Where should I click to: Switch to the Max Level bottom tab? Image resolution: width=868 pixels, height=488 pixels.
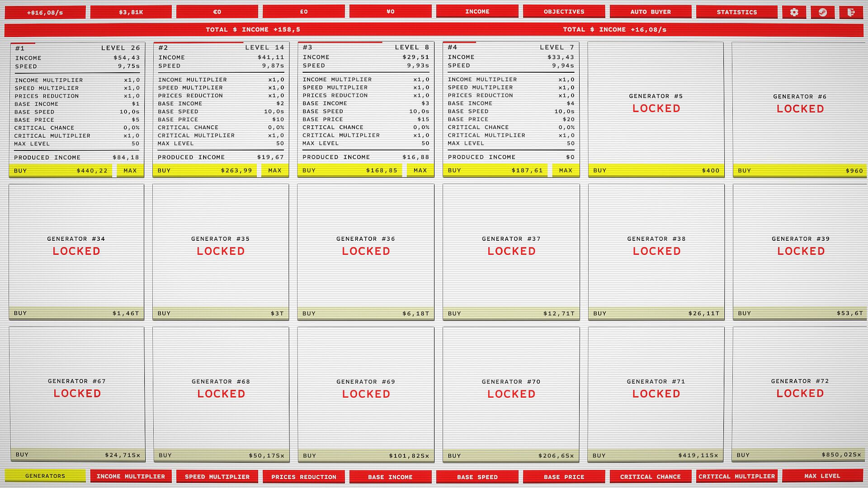[x=822, y=476]
